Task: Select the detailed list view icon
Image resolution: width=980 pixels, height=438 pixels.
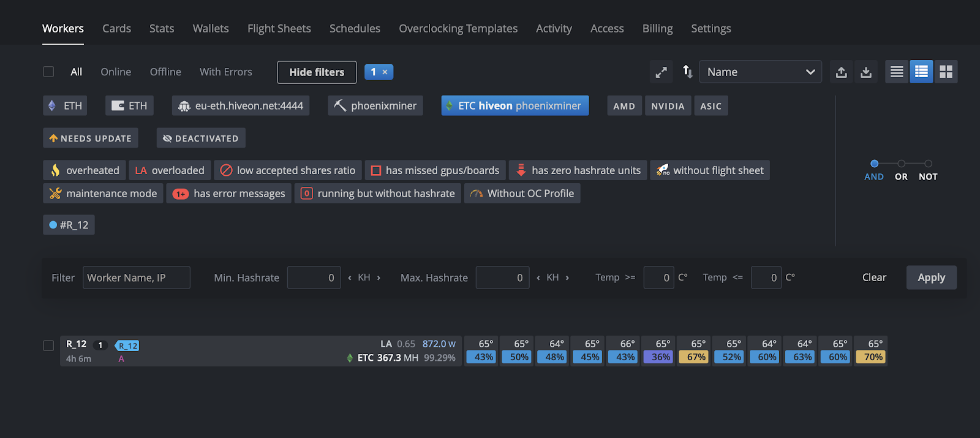Action: click(x=921, y=72)
